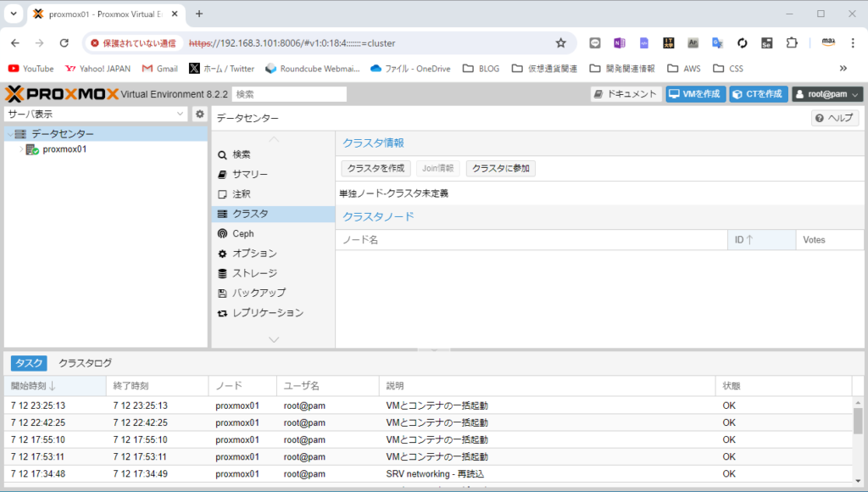Image resolution: width=868 pixels, height=492 pixels.
Task: Open the サーバ表示 view dropdown
Action: (96, 115)
